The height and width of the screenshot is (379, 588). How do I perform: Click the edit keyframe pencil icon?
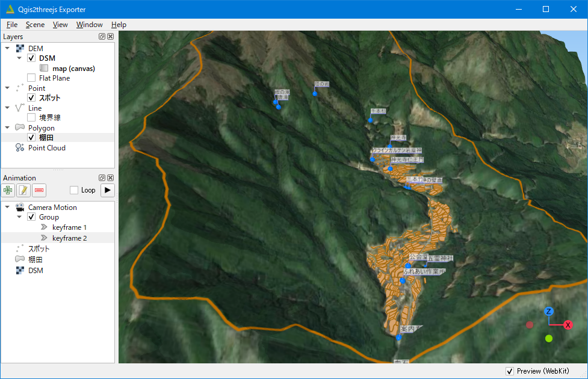(23, 191)
